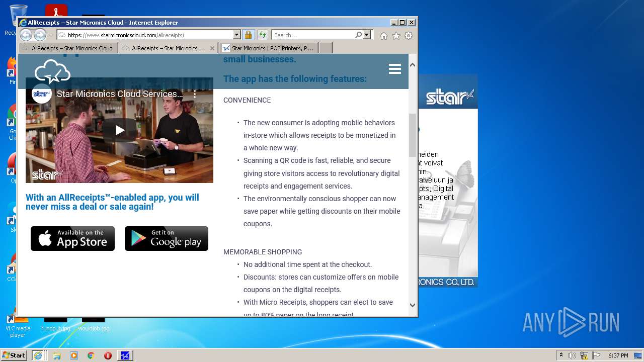Click the MEMORABLE SHOPPING heading text
This screenshot has width=644, height=362.
click(263, 252)
